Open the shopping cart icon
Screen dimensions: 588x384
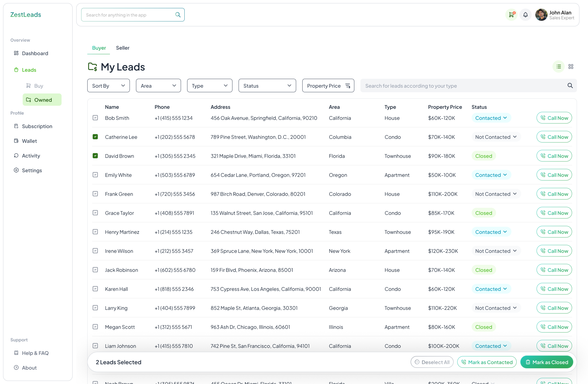[511, 14]
